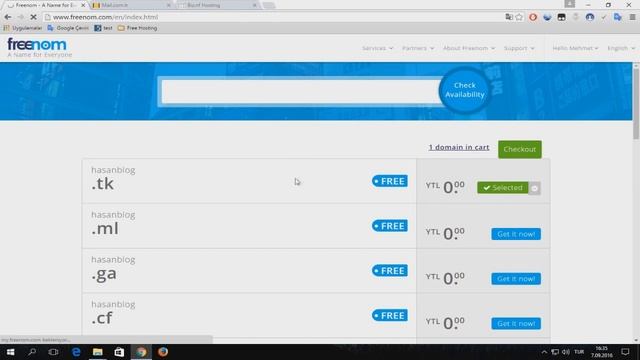The image size is (640, 360).
Task: Click the TUR keyboard language indicator
Action: click(579, 352)
